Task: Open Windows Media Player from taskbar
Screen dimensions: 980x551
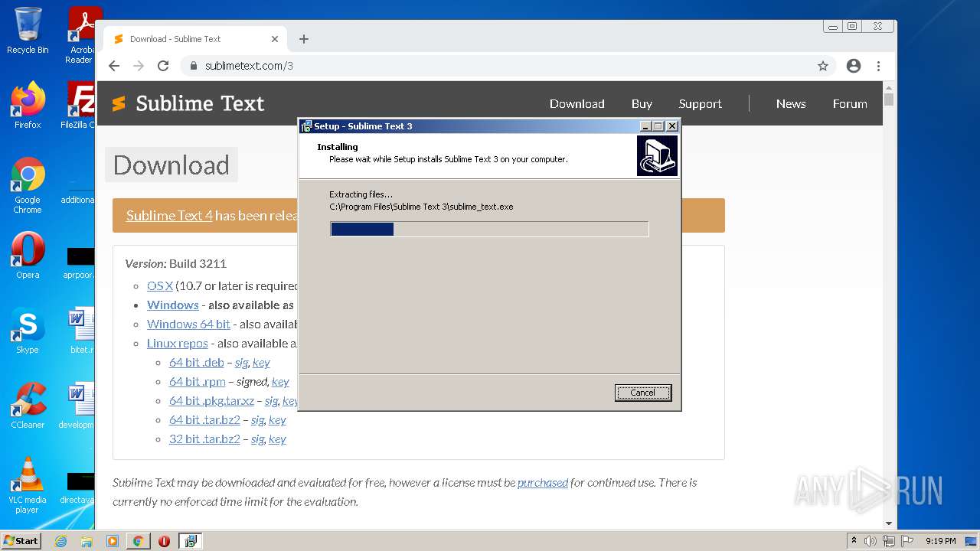Action: coord(113,541)
